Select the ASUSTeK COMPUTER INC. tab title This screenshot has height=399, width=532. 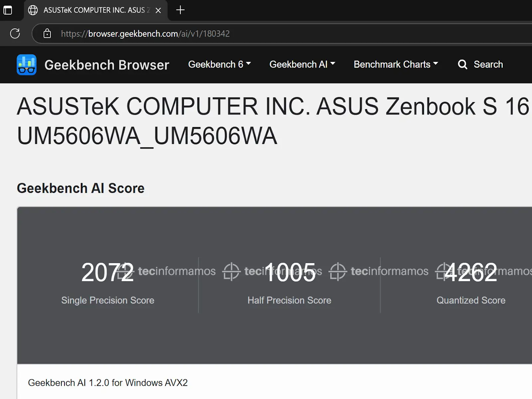(x=95, y=10)
